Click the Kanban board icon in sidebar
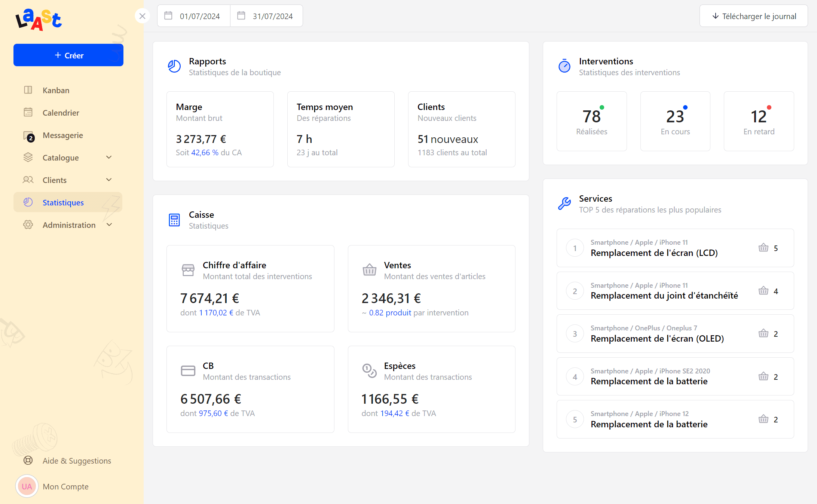Screen dimensions: 817x504 (28, 90)
